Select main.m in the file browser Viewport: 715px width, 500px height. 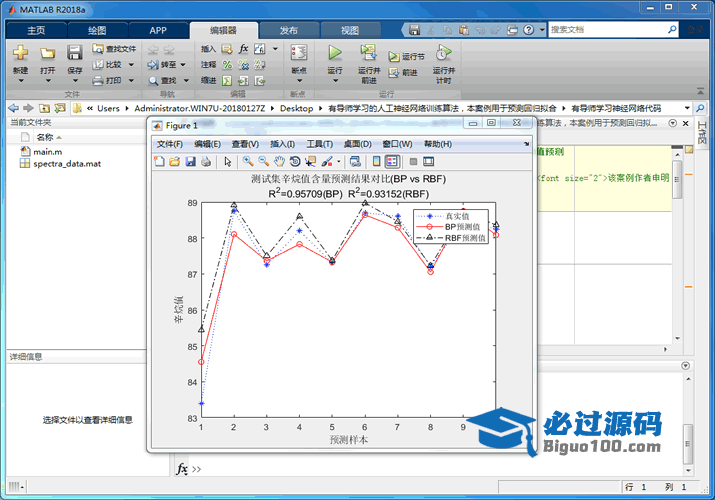pyautogui.click(x=47, y=151)
